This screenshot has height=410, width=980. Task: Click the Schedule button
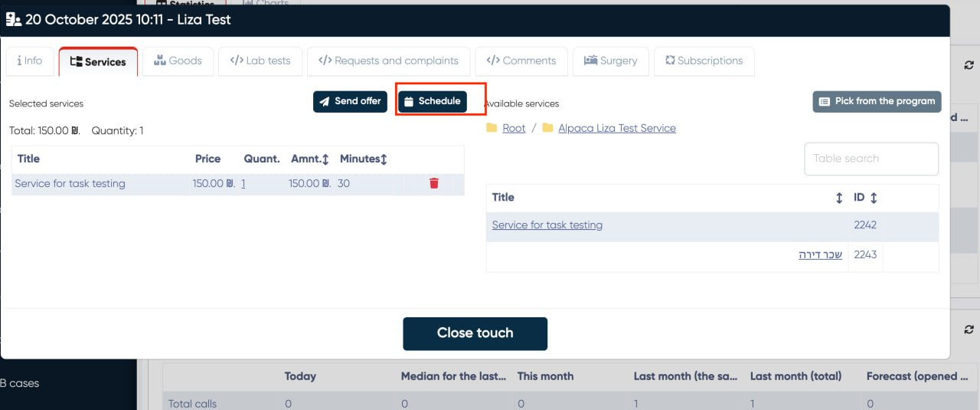pyautogui.click(x=433, y=101)
